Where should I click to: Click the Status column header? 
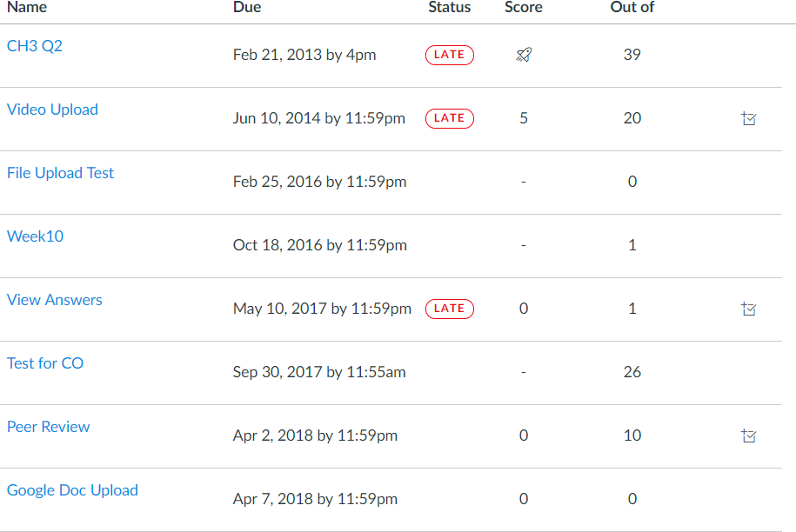point(449,8)
